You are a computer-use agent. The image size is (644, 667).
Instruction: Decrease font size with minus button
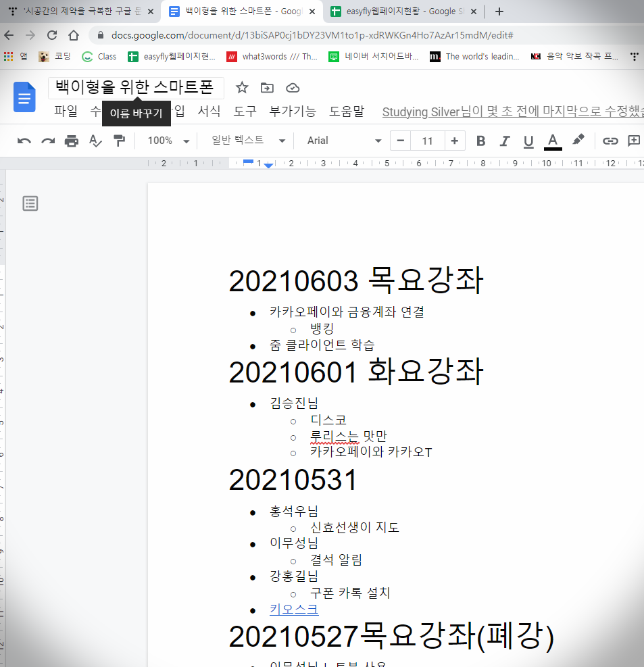[x=400, y=141]
